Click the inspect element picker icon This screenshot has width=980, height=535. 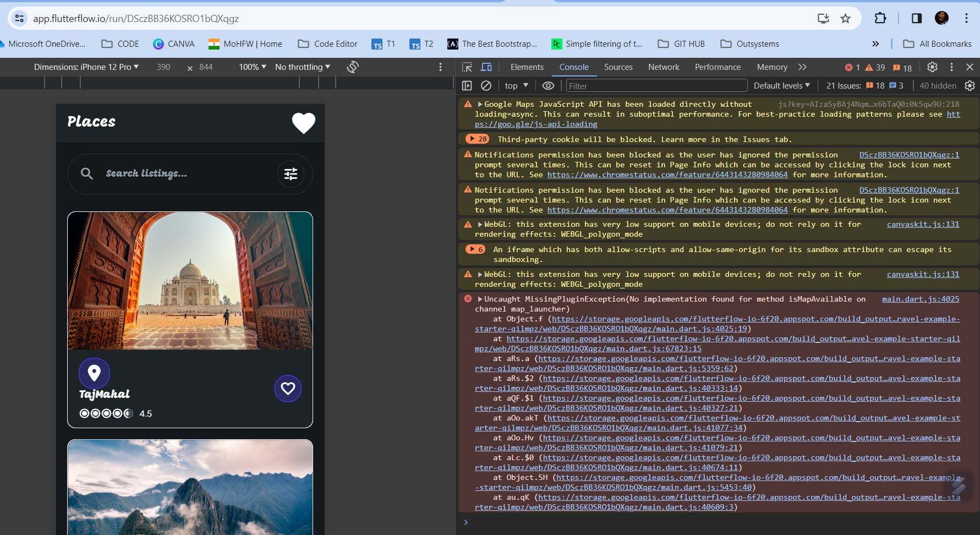point(467,67)
